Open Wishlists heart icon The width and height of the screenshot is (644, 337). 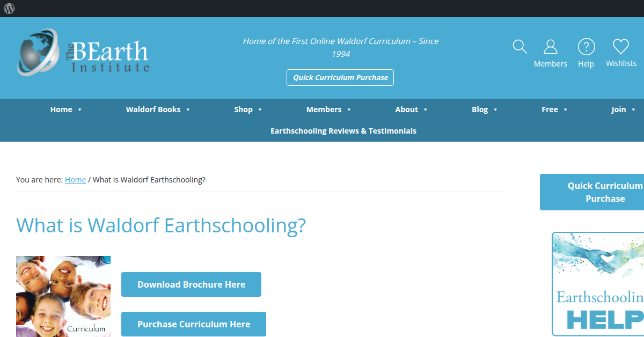tap(621, 47)
